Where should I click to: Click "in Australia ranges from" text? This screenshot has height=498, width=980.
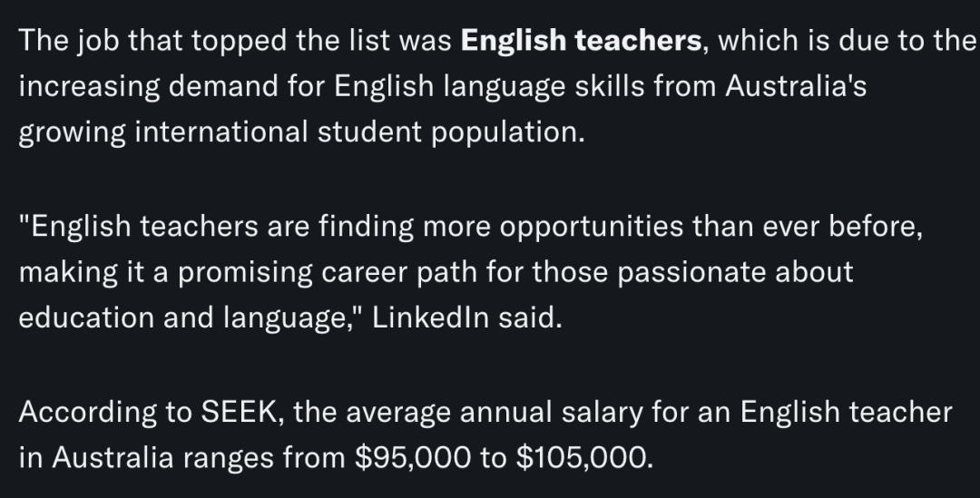coord(181,458)
